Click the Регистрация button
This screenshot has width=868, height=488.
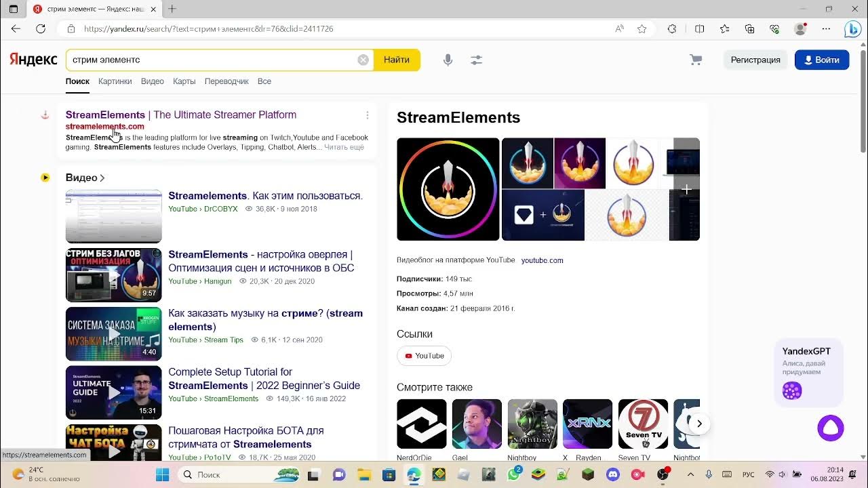tap(755, 60)
